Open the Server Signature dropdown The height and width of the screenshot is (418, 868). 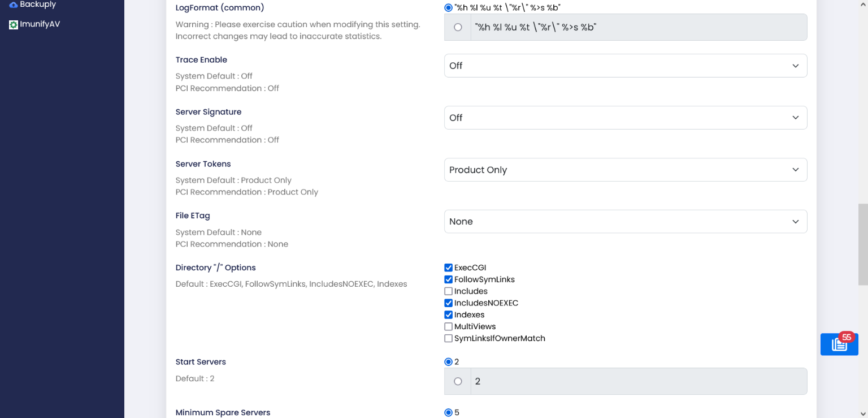click(x=625, y=118)
